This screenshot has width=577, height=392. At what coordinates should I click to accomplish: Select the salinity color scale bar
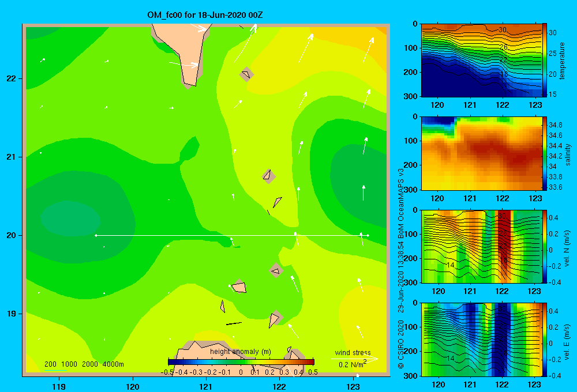point(545,153)
